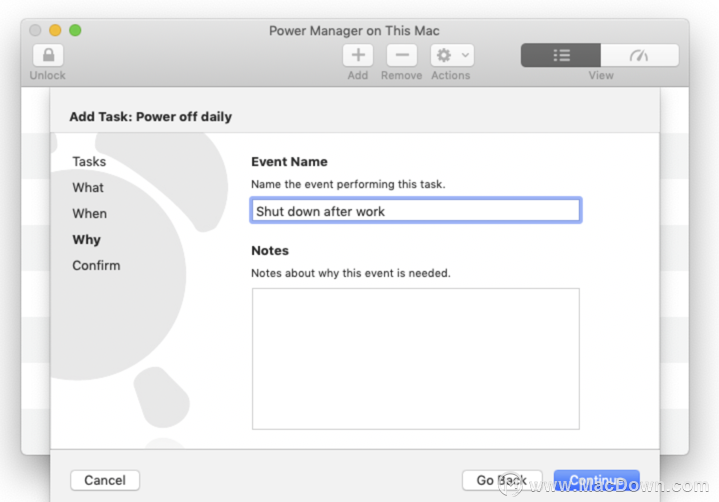This screenshot has width=719, height=502.
Task: Click the 'Add Task: Power off daily' title
Action: 151,117
